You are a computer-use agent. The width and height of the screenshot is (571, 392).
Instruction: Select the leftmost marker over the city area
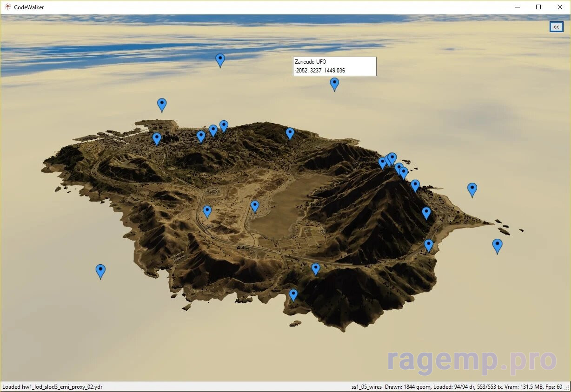pos(157,138)
